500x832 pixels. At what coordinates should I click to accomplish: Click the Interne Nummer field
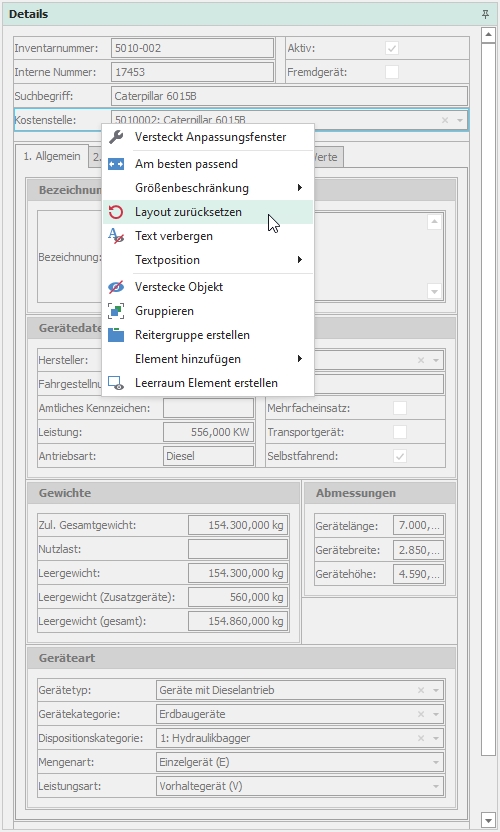[193, 72]
